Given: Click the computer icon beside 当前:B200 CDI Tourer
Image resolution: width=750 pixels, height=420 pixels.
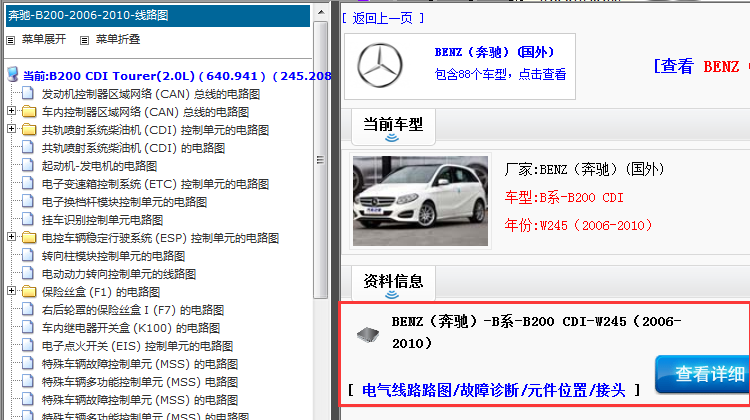Looking at the screenshot, I should click(x=13, y=74).
